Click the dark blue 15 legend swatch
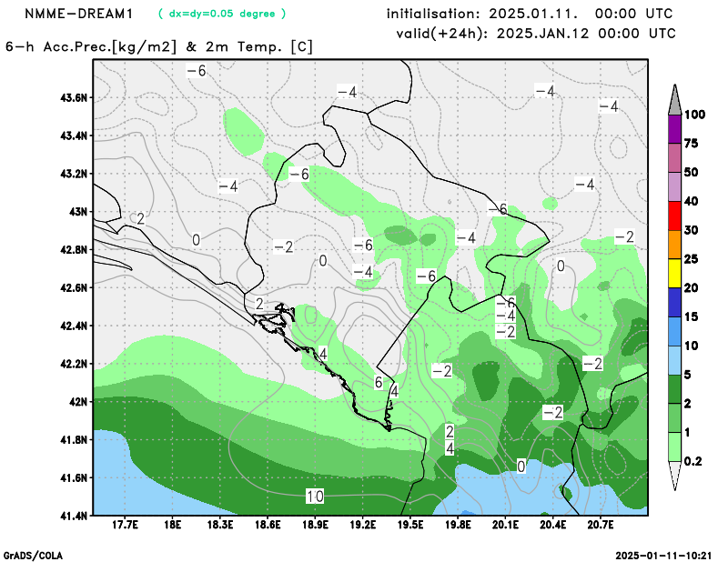Screen dimensions: 728x562 tap(674, 302)
